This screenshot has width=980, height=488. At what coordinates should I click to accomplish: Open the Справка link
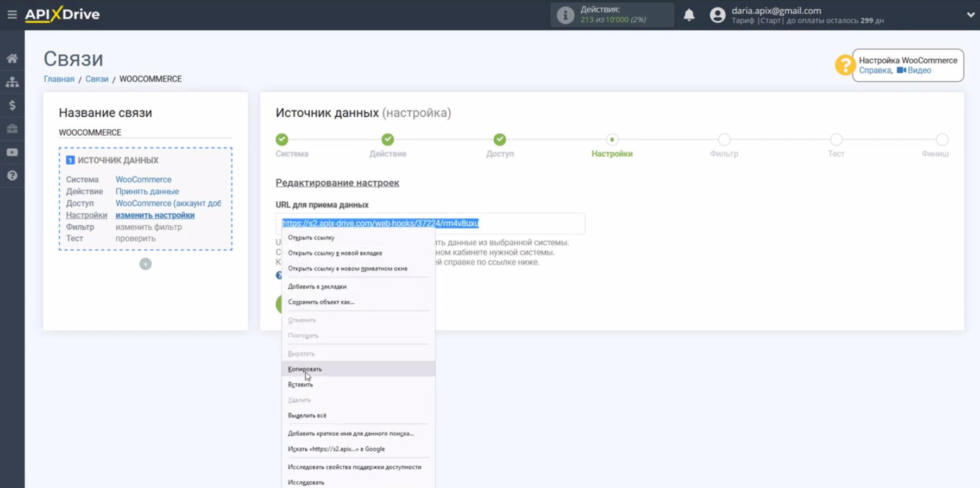pos(875,70)
